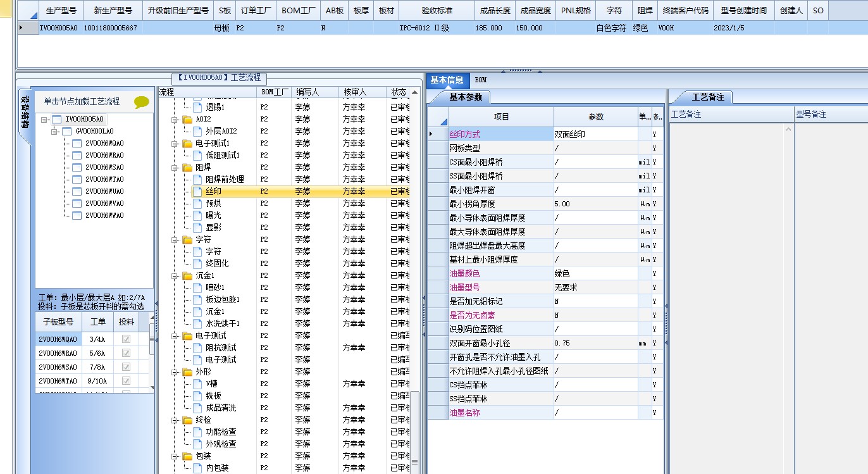Sort by the 生产型号 column header
The height and width of the screenshot is (474, 868).
(61, 11)
